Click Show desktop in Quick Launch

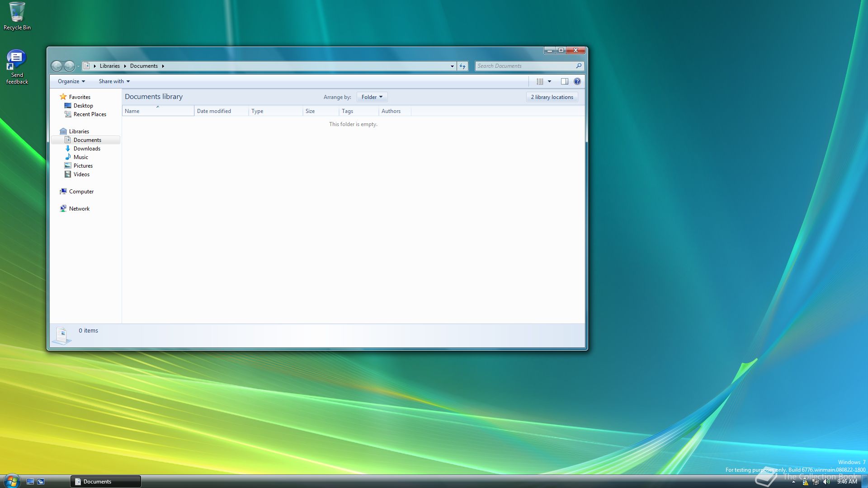click(x=30, y=482)
